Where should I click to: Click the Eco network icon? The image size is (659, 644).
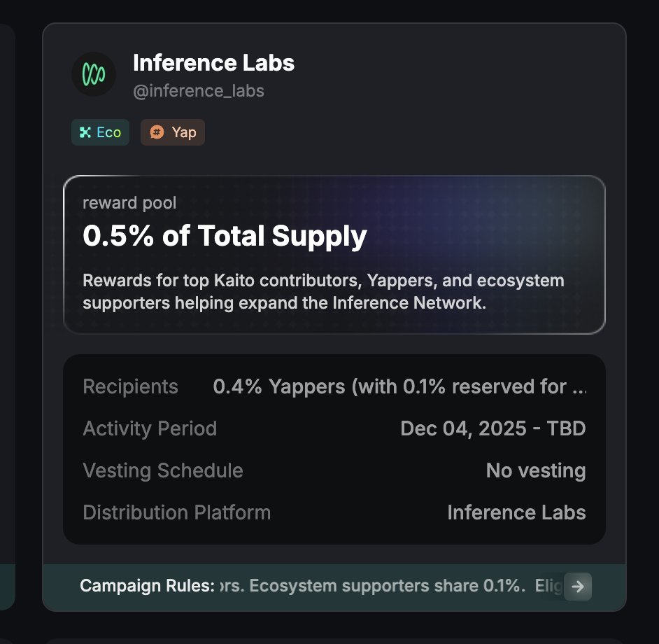click(x=85, y=132)
